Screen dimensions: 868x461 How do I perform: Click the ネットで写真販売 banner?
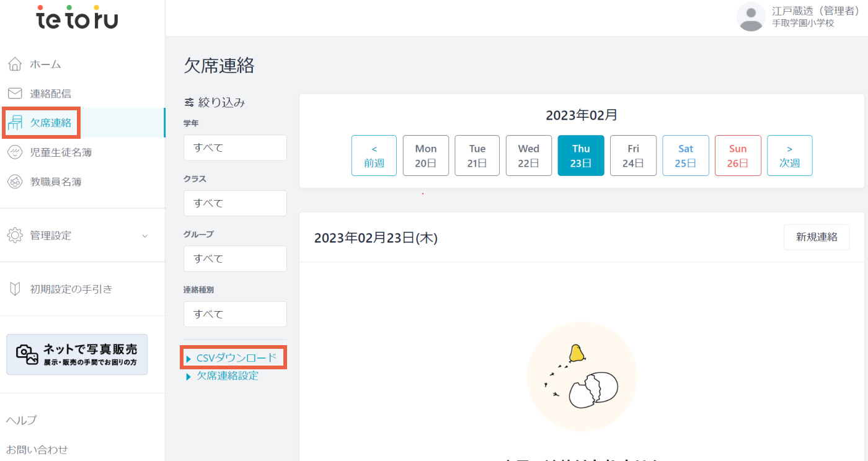(x=77, y=354)
